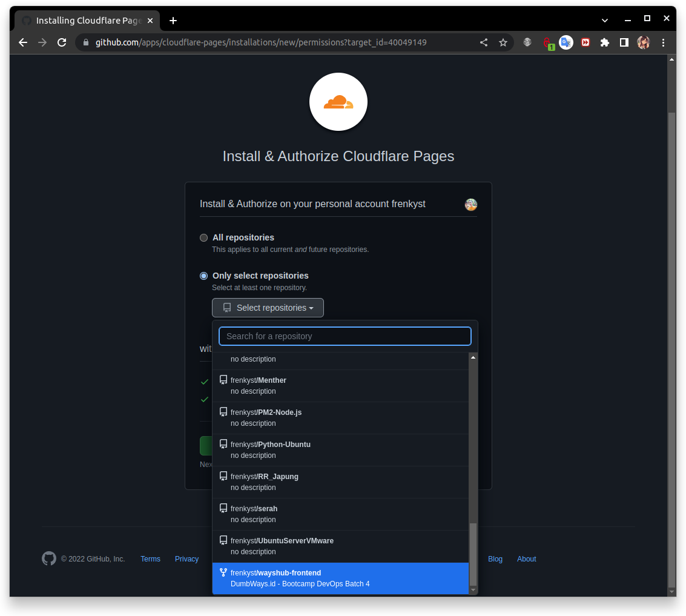Click the share icon in the address bar
This screenshot has width=686, height=616.
[x=483, y=42]
